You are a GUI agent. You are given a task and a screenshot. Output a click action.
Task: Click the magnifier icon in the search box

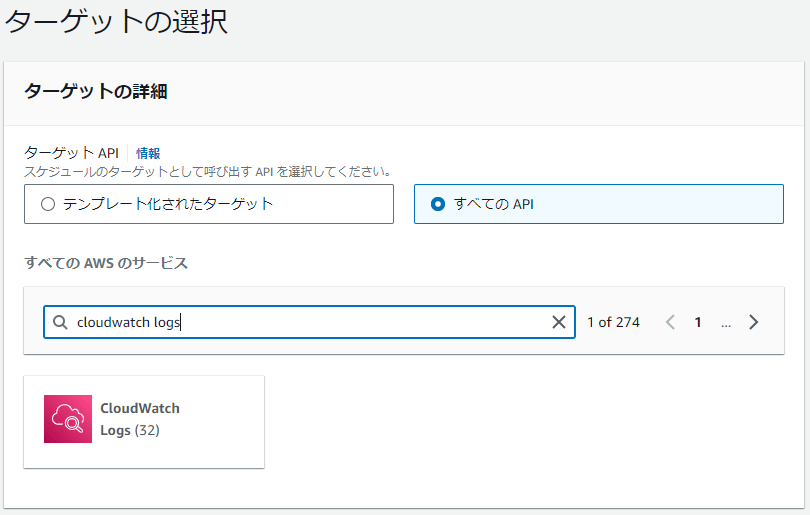(60, 322)
